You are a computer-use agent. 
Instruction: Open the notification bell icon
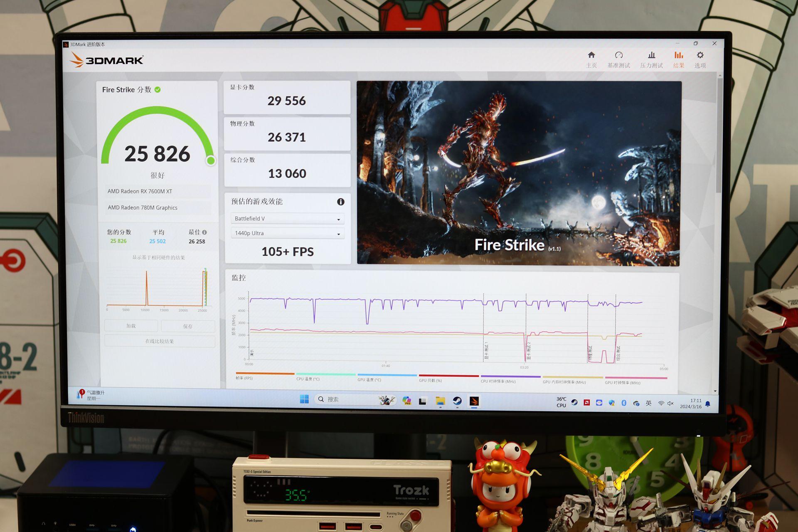pos(708,404)
